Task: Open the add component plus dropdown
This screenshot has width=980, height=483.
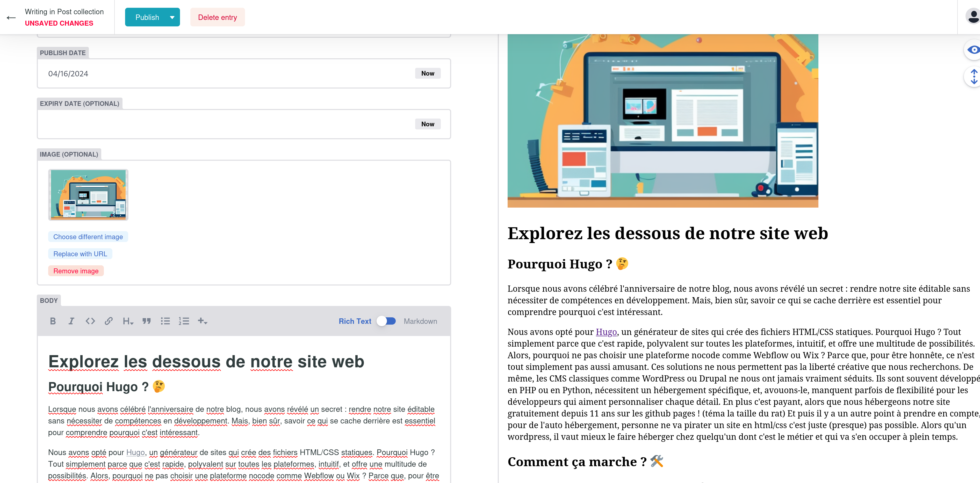Action: point(202,321)
